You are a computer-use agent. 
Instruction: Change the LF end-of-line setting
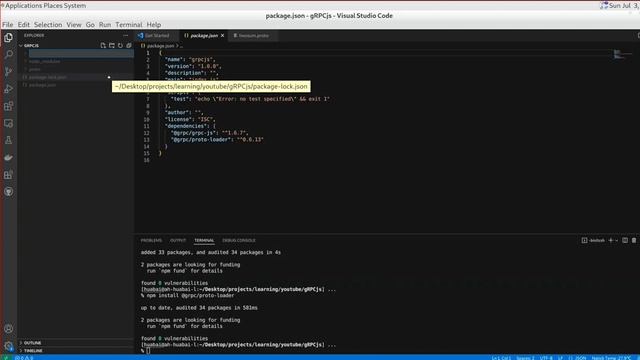560,358
